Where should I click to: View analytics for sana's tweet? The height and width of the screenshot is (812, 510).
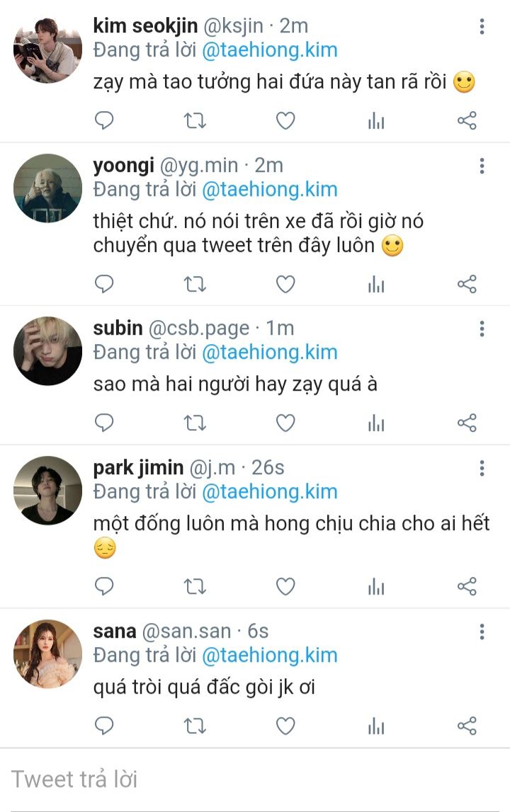[x=376, y=726]
